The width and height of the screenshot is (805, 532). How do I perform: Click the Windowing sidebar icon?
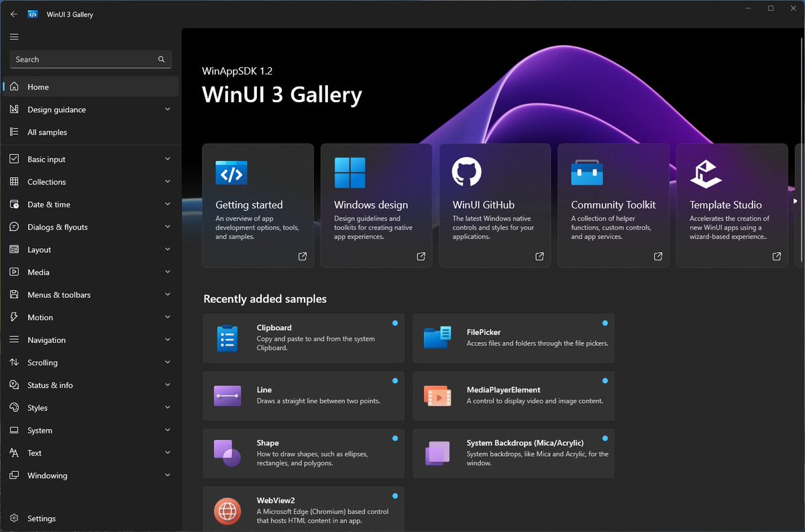tap(14, 476)
